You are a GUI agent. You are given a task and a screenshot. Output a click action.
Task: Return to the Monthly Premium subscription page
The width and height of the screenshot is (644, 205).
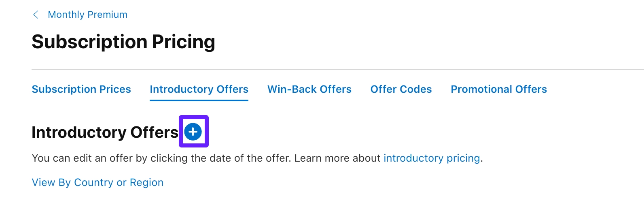tap(87, 15)
